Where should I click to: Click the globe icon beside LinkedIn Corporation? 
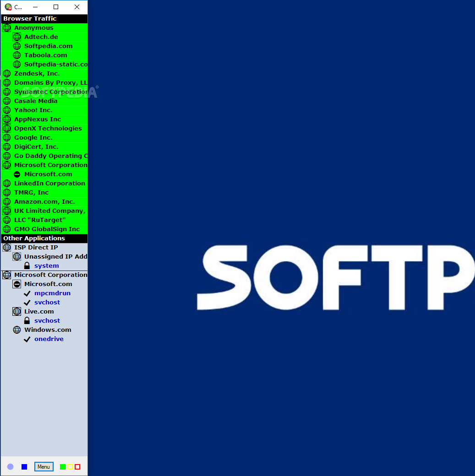pos(7,184)
